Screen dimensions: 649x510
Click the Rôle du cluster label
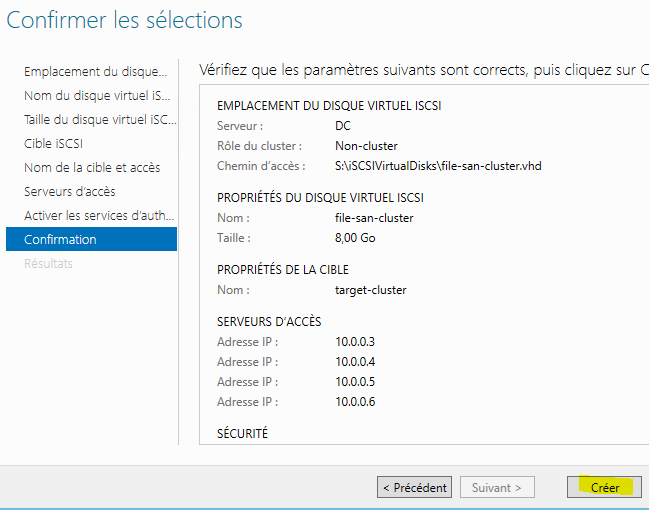pos(260,146)
